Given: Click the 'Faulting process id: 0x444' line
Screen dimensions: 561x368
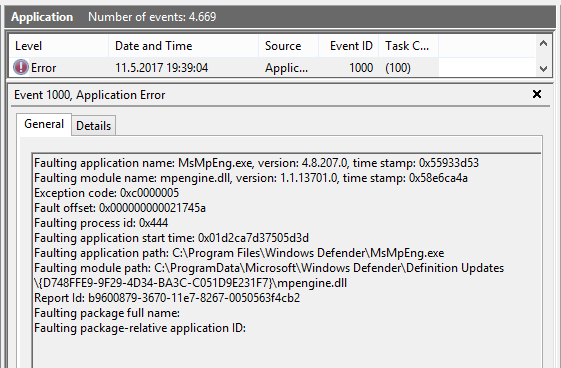Looking at the screenshot, I should (101, 223).
